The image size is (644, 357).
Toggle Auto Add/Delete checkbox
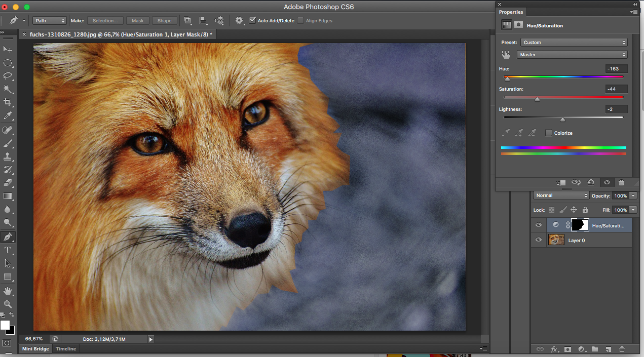[x=253, y=20]
